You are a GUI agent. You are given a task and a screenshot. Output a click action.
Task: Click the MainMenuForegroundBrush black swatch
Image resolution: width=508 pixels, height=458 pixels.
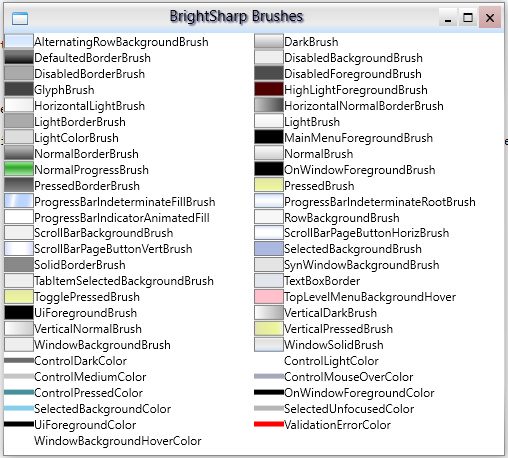point(269,137)
